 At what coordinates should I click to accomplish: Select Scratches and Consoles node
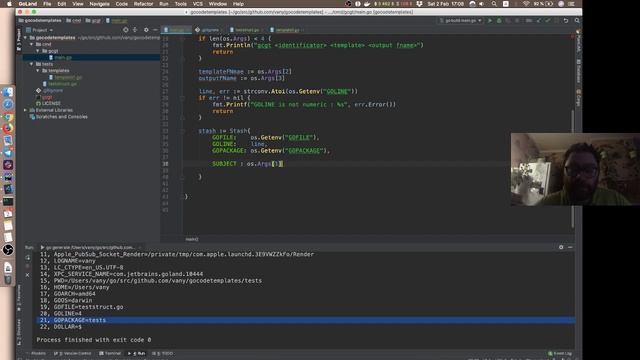(x=62, y=117)
